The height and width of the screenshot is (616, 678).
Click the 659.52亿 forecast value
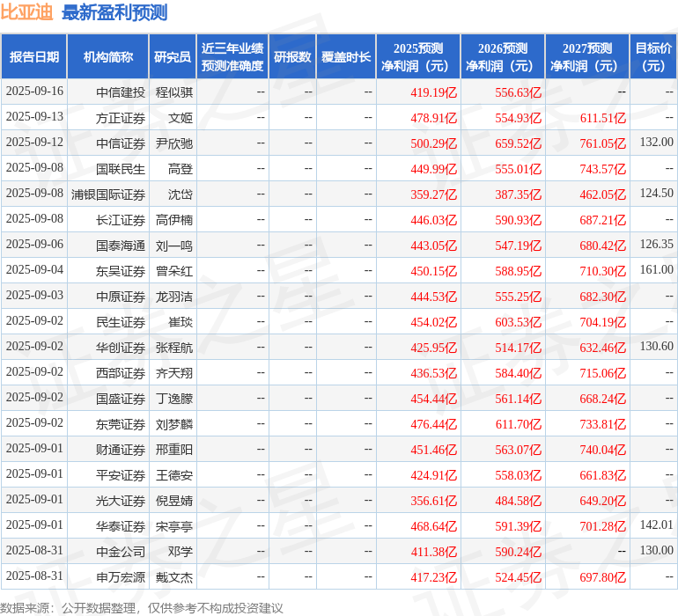pos(519,143)
